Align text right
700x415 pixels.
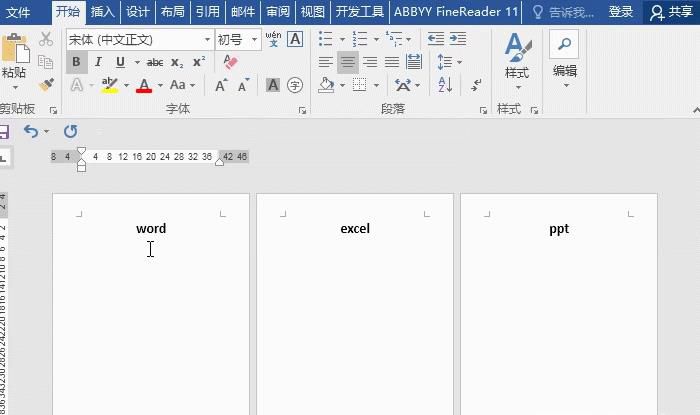tap(370, 62)
